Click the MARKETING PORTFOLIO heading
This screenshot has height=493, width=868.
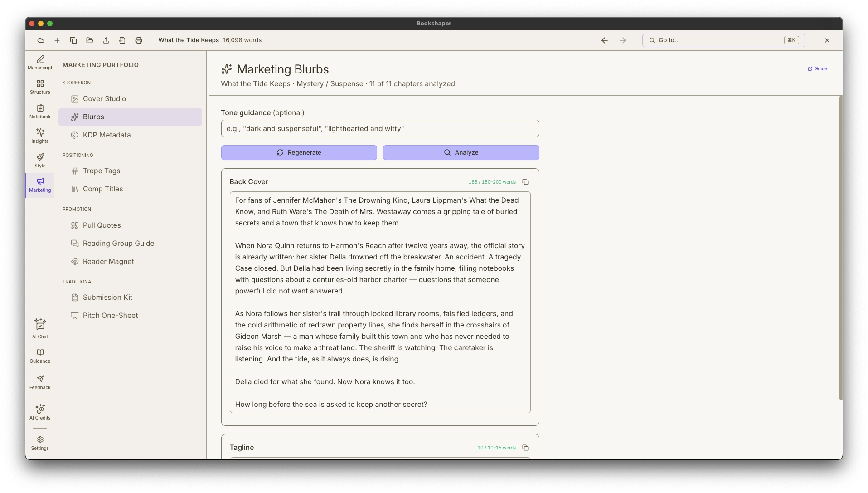[x=101, y=65]
